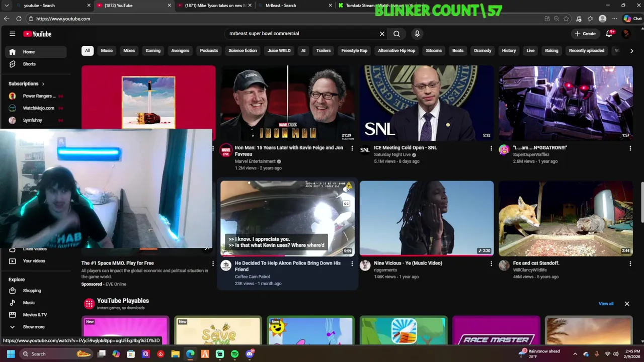This screenshot has height=362, width=644.
Task: Go back in browser
Action: click(7, 19)
